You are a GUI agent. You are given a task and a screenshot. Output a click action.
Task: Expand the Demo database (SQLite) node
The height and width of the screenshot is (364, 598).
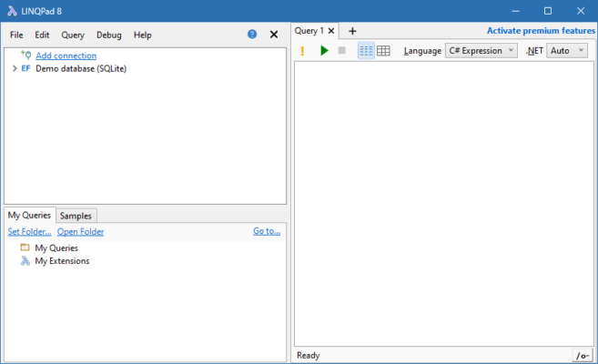15,68
